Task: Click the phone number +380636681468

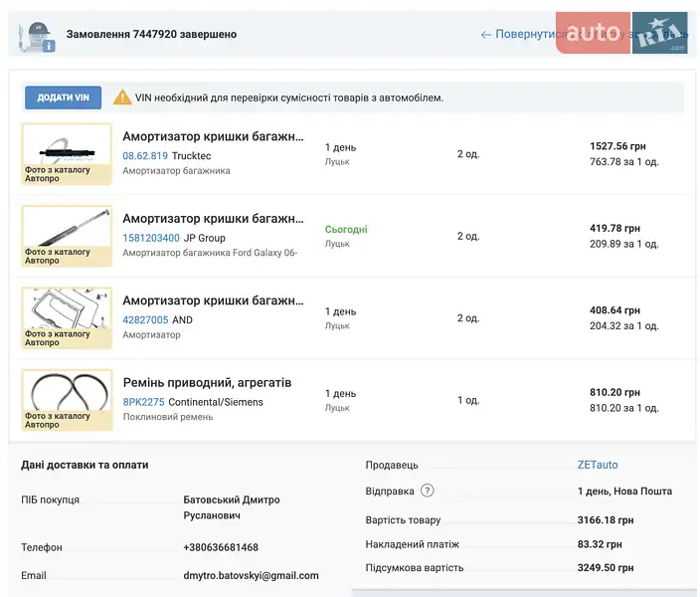Action: click(221, 547)
